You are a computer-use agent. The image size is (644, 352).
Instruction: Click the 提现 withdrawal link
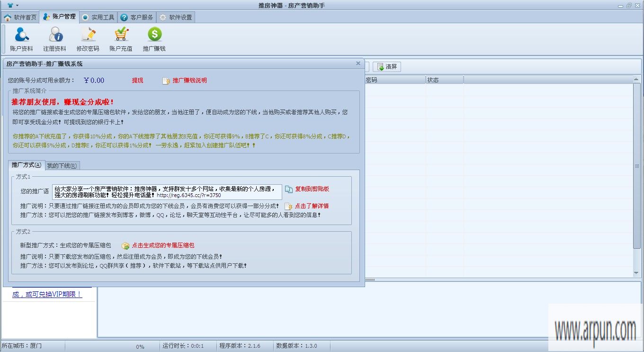[137, 80]
